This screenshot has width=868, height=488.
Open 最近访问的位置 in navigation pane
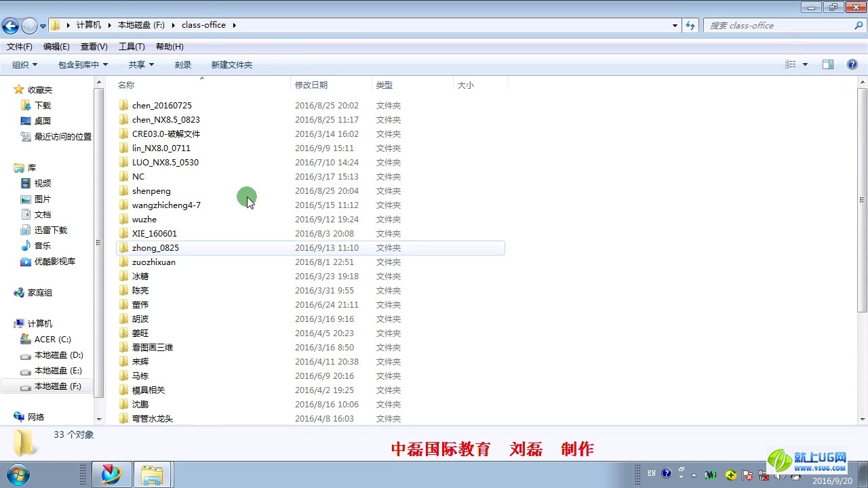63,137
